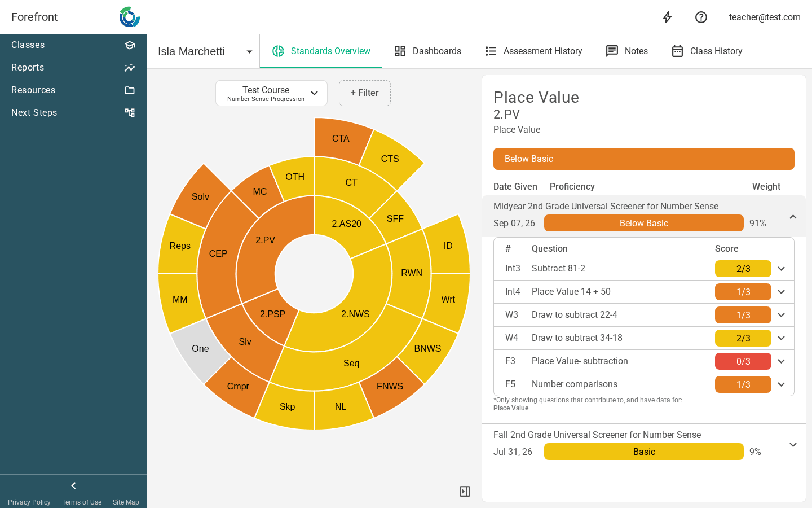The image size is (812, 508).
Task: Expand the Draw to subtract 34-18 row
Action: (781, 338)
